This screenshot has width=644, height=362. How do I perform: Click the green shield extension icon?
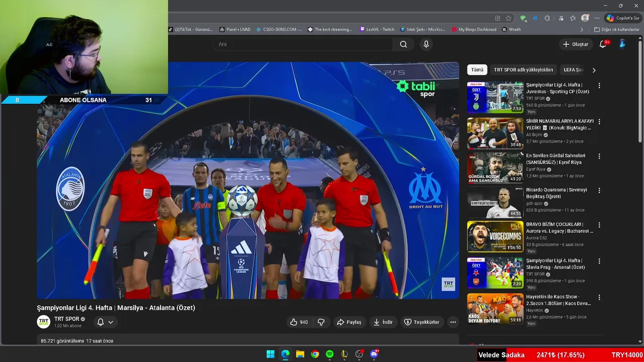(x=523, y=18)
